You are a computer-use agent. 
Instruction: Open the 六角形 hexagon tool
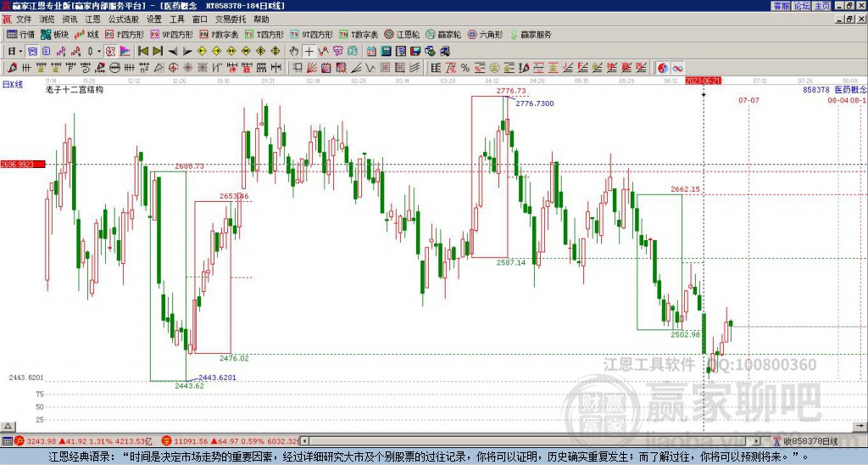click(x=485, y=34)
